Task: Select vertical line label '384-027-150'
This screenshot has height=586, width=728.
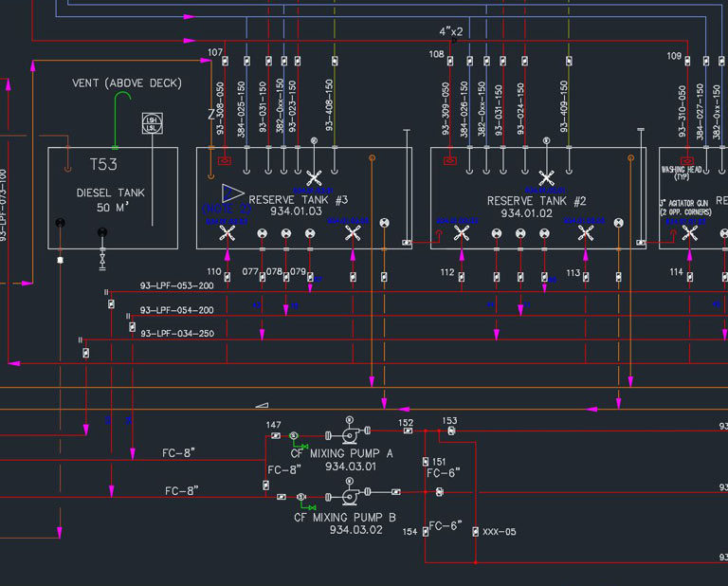Action: click(x=700, y=112)
